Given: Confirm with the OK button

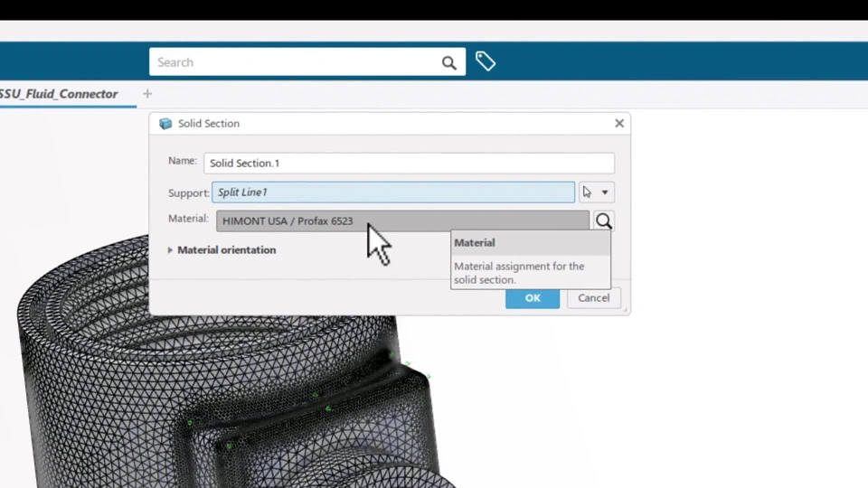Looking at the screenshot, I should coord(533,297).
